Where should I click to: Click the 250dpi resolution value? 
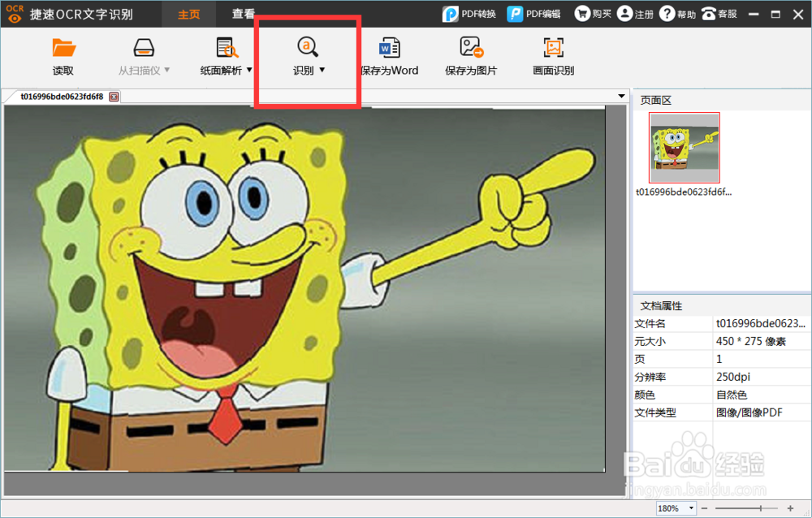[x=733, y=377]
